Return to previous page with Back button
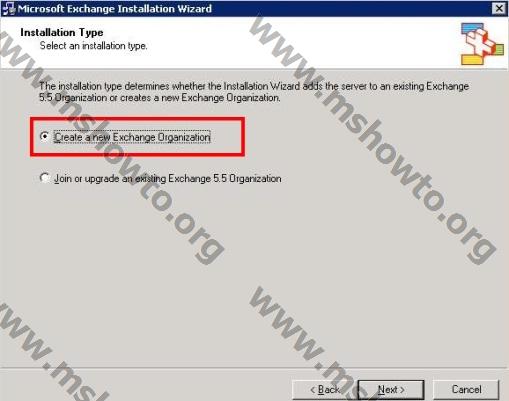The width and height of the screenshot is (509, 401). [x=325, y=390]
